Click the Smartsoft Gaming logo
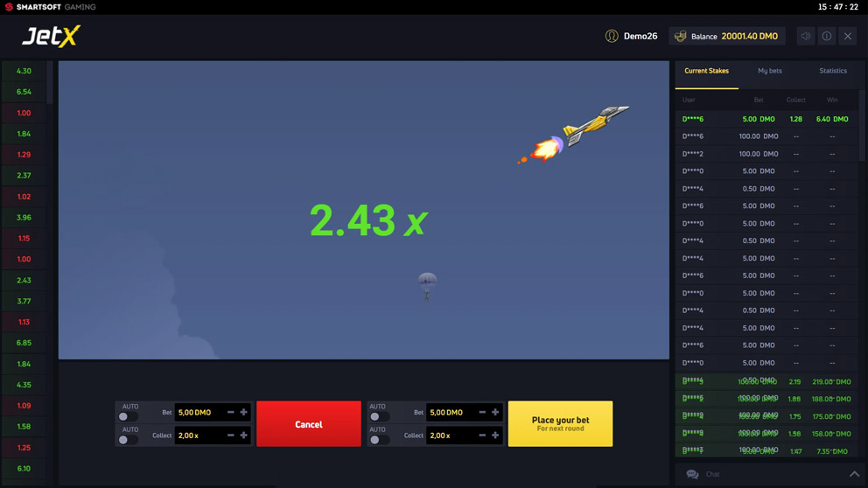The image size is (868, 488). click(x=50, y=7)
